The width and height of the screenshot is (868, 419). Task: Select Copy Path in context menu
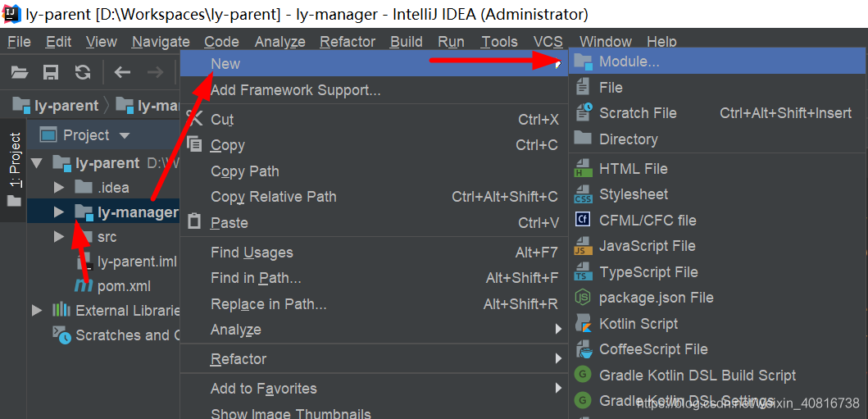coord(244,171)
